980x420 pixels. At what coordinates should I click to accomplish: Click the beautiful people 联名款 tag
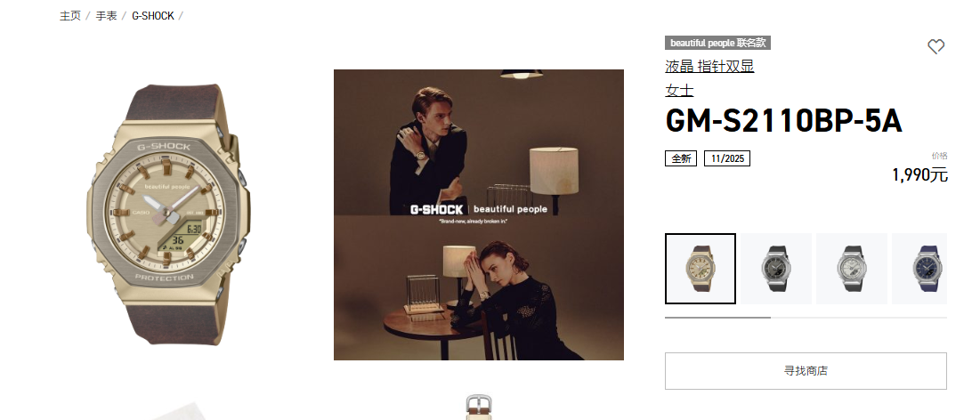717,43
